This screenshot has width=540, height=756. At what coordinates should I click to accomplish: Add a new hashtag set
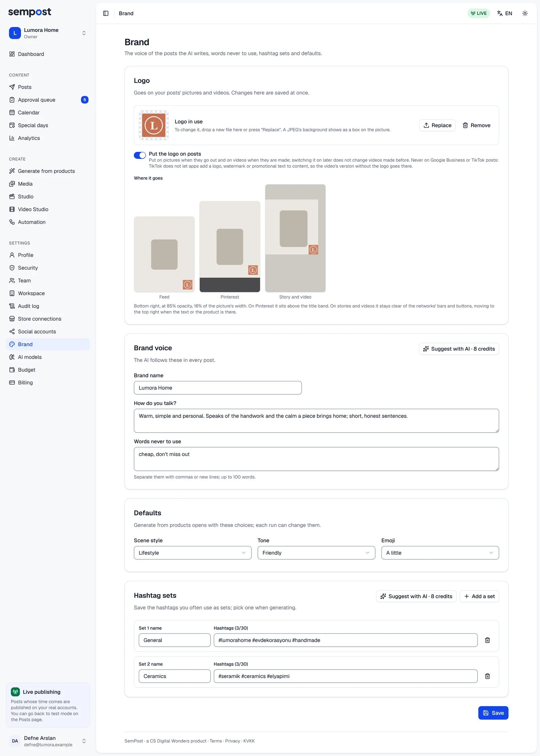click(x=479, y=596)
